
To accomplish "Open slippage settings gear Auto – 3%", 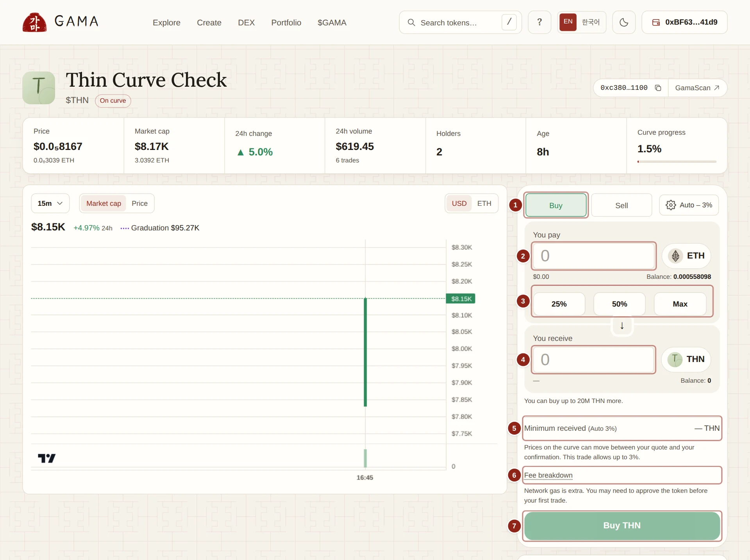I will (689, 205).
